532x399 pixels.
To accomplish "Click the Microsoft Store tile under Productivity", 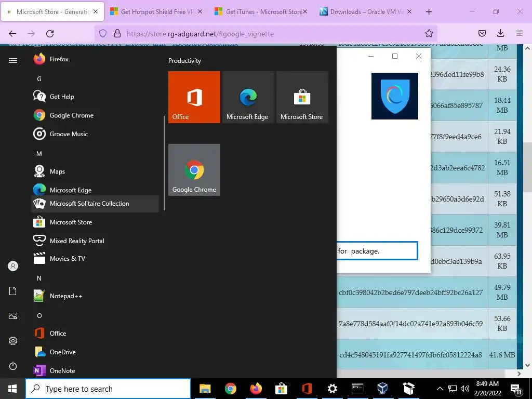I will tap(302, 97).
